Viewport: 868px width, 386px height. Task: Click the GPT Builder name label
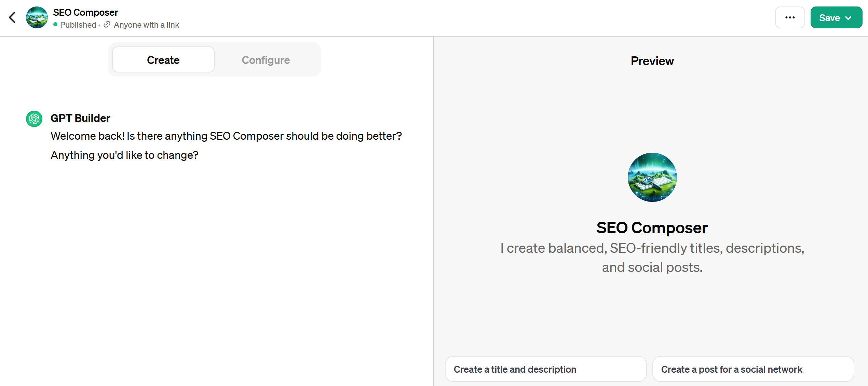pyautogui.click(x=80, y=118)
